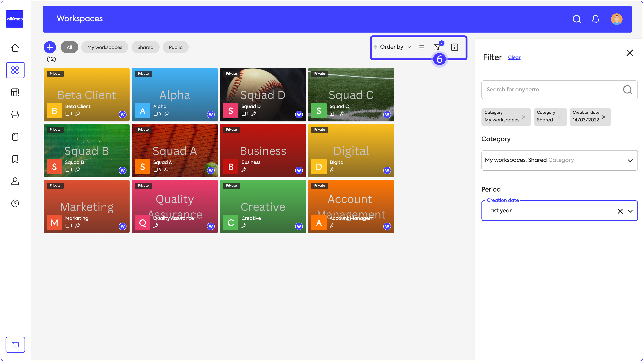Click the filter funnel icon
The height and width of the screenshot is (362, 644).
437,47
